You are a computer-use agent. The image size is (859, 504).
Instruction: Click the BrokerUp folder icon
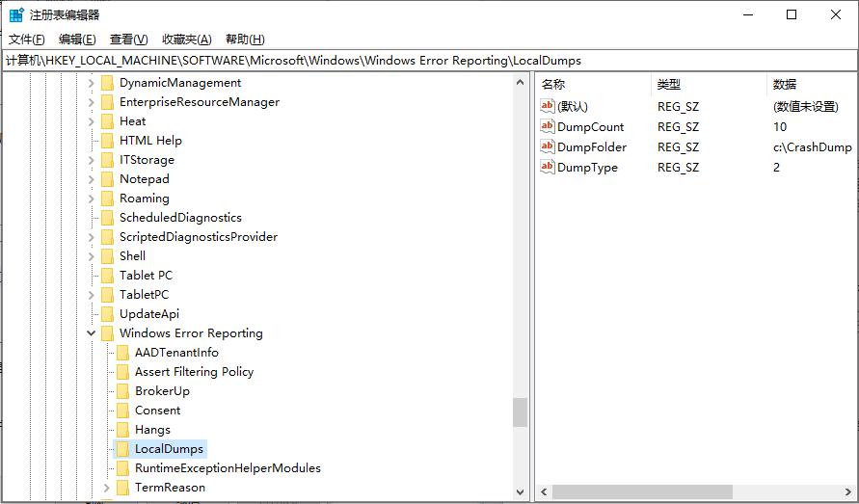pyautogui.click(x=122, y=391)
